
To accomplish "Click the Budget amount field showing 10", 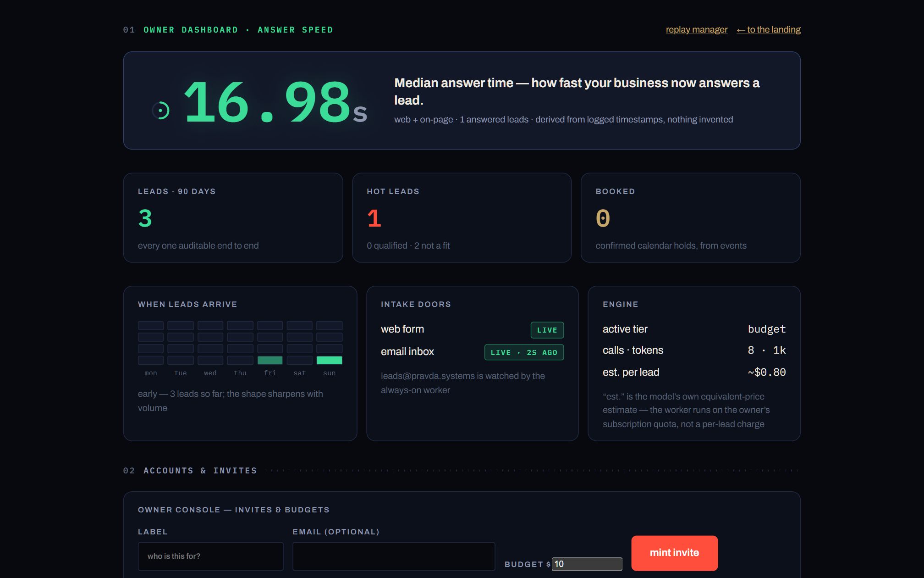I will point(587,564).
